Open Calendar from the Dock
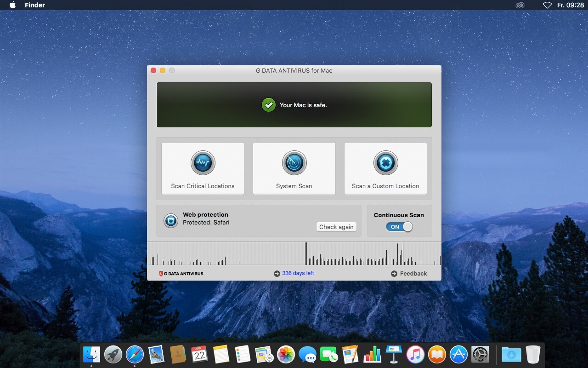 [x=199, y=355]
